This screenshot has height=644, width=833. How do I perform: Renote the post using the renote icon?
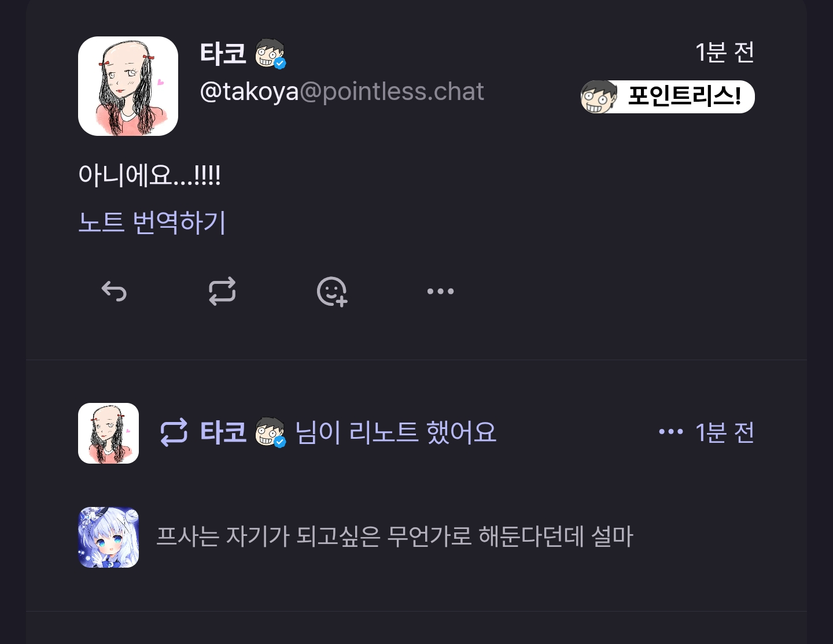tap(222, 291)
